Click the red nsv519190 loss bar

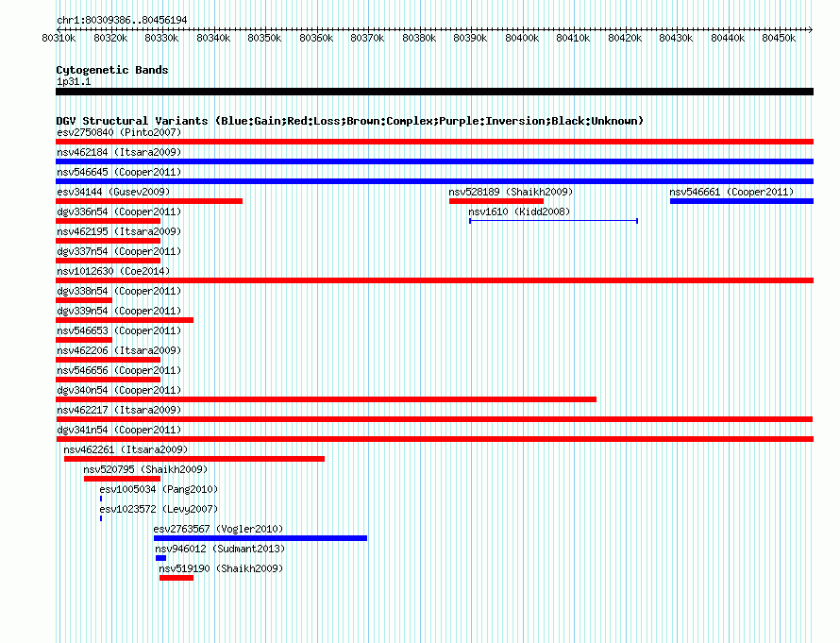176,578
